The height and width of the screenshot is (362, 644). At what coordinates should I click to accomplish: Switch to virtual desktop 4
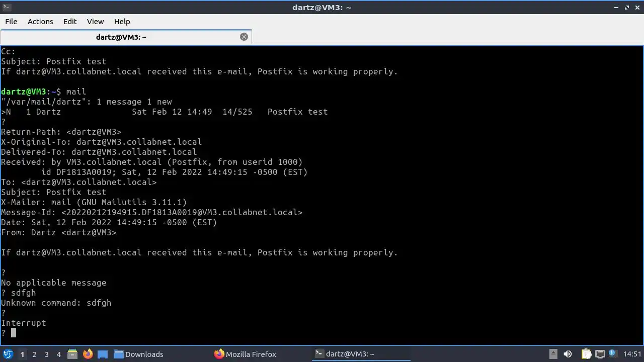[58, 354]
